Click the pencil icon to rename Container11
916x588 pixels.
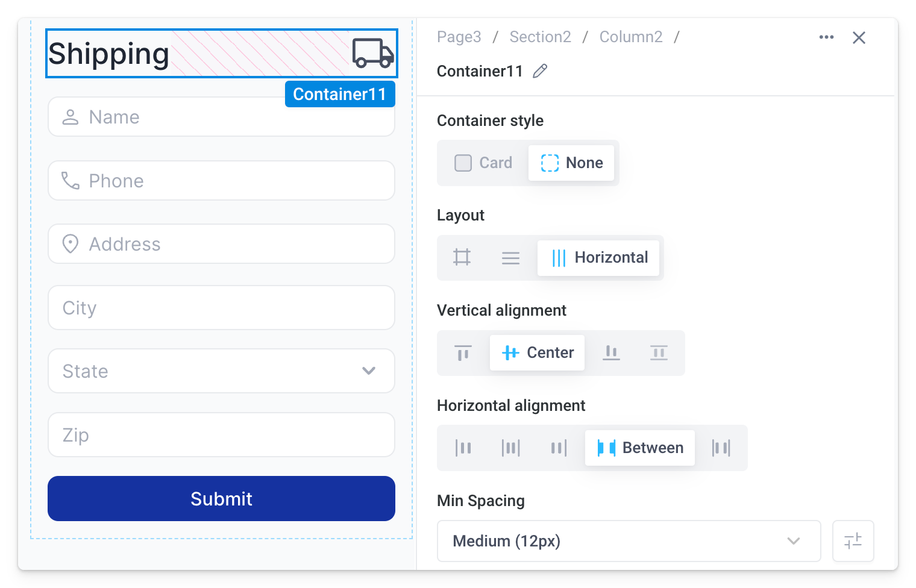(540, 71)
